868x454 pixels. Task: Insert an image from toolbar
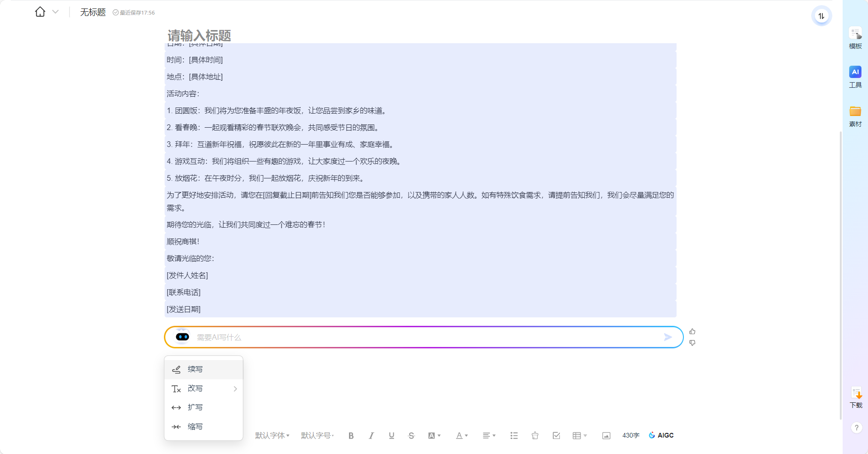pyautogui.click(x=606, y=436)
